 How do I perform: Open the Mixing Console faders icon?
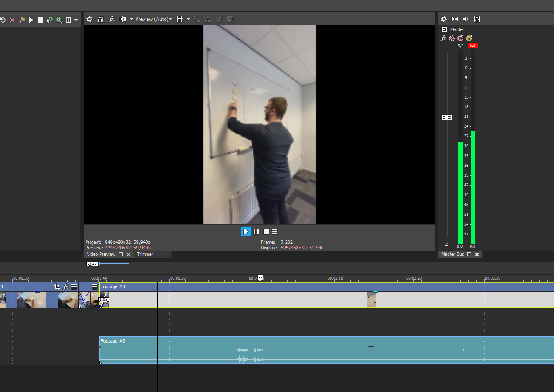click(x=477, y=19)
